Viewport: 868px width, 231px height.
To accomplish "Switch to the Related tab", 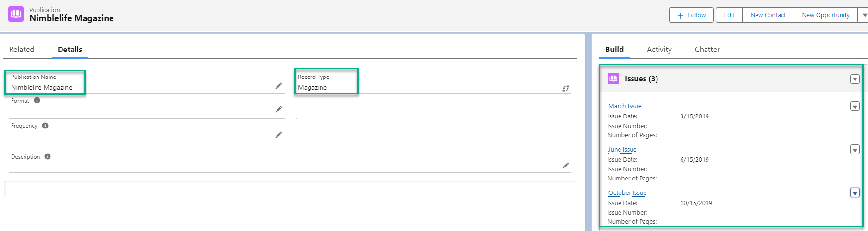I will click(x=22, y=50).
